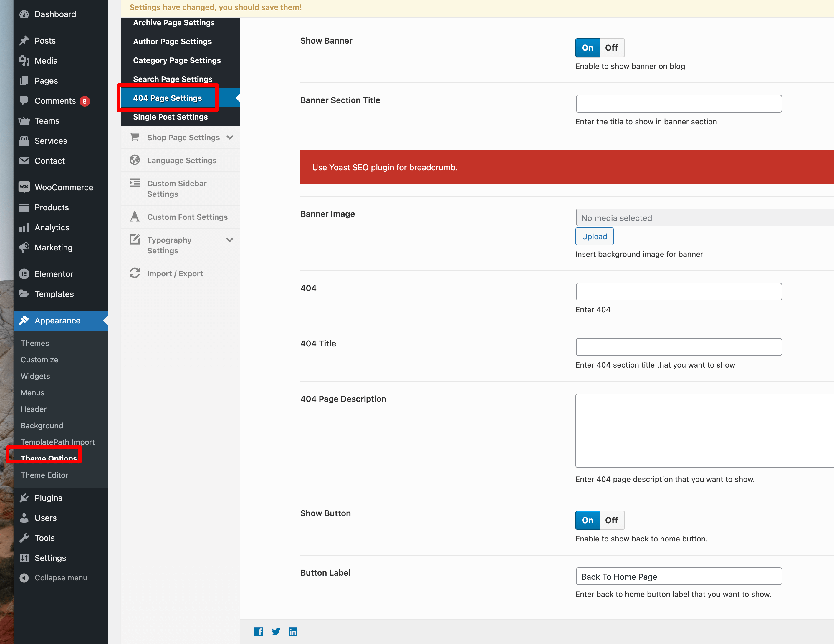Expand the Shop Page Settings chevron
The image size is (834, 644).
tap(229, 137)
